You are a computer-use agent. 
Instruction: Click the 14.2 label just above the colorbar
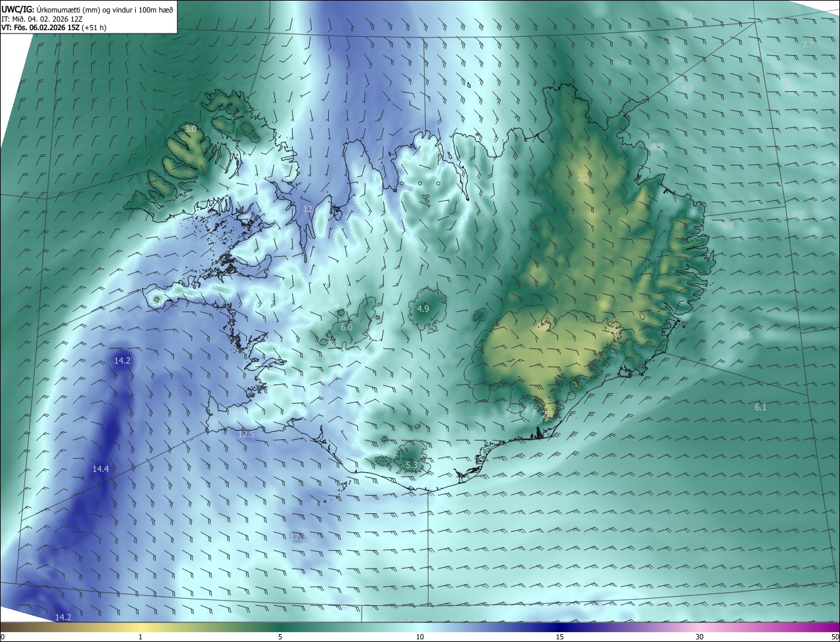coord(63,617)
